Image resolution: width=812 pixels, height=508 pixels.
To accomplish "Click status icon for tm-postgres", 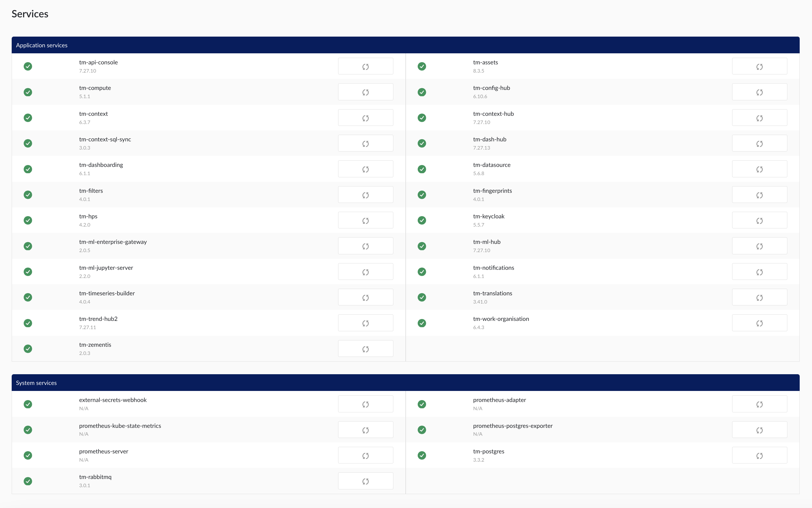I will point(422,456).
